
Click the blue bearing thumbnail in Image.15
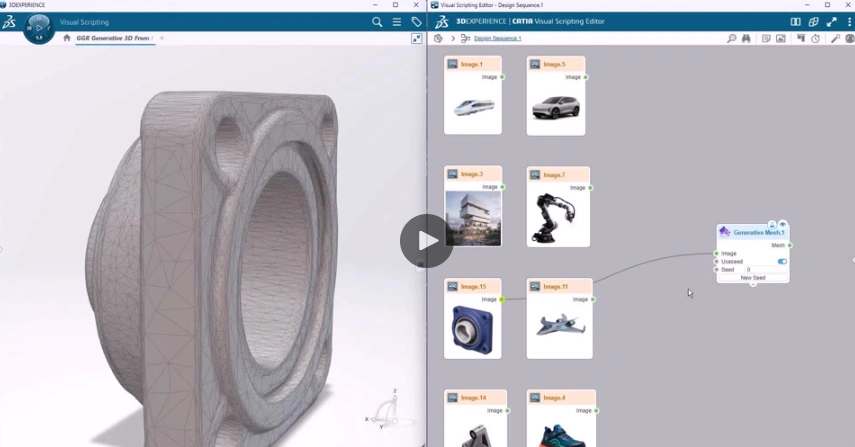472,329
